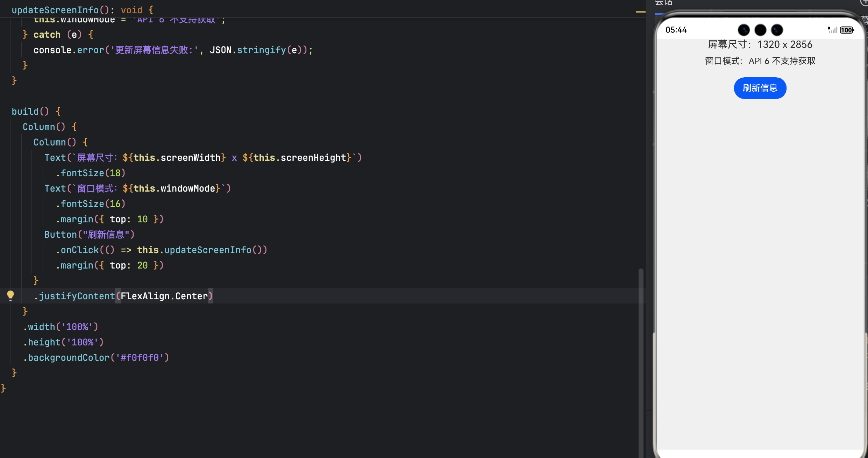Click the yellow lightbulb quick-fix icon
The width and height of the screenshot is (868, 458).
pyautogui.click(x=10, y=295)
